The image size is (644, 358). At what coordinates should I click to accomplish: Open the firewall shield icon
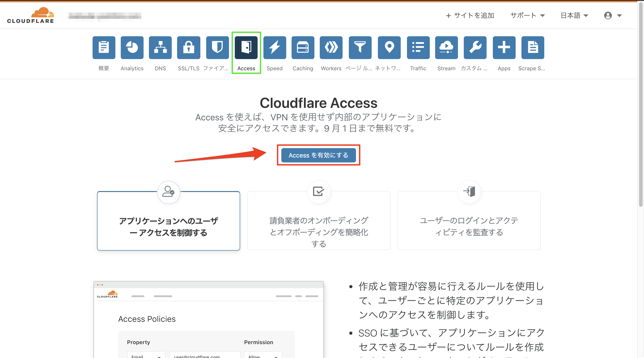(x=217, y=47)
